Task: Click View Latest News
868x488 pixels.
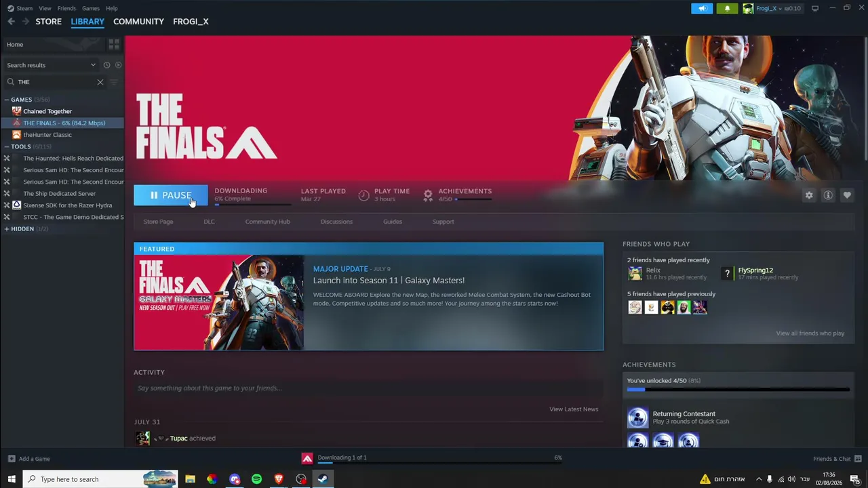Action: pyautogui.click(x=574, y=409)
